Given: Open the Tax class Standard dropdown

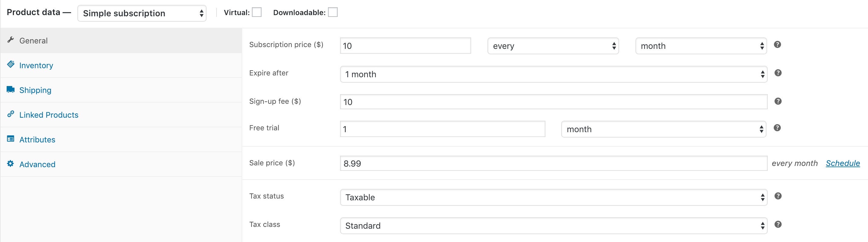Looking at the screenshot, I should pyautogui.click(x=553, y=225).
